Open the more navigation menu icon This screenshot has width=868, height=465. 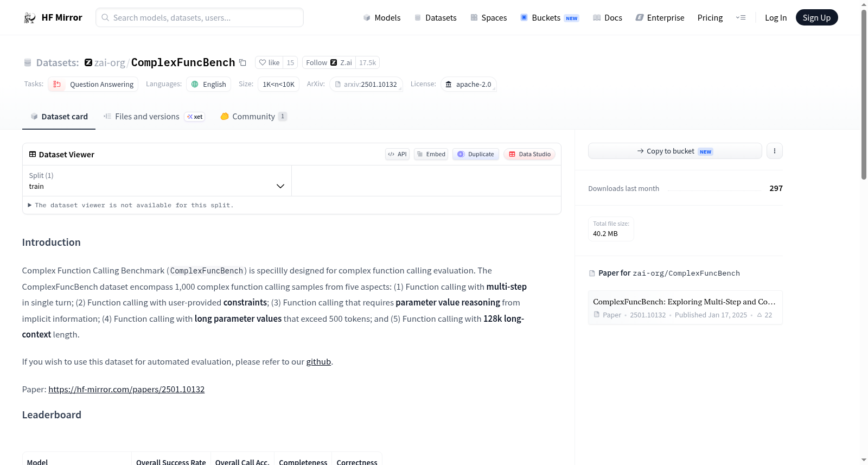[x=741, y=18]
